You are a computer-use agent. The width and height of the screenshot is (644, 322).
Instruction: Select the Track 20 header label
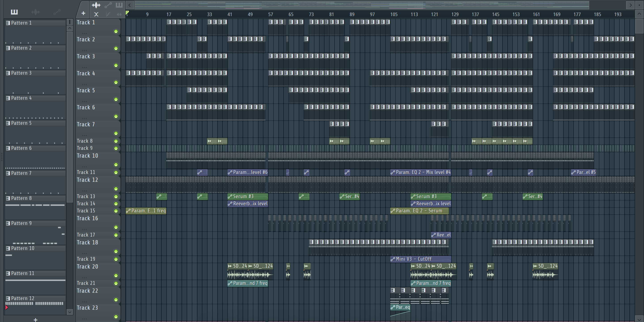coord(87,267)
